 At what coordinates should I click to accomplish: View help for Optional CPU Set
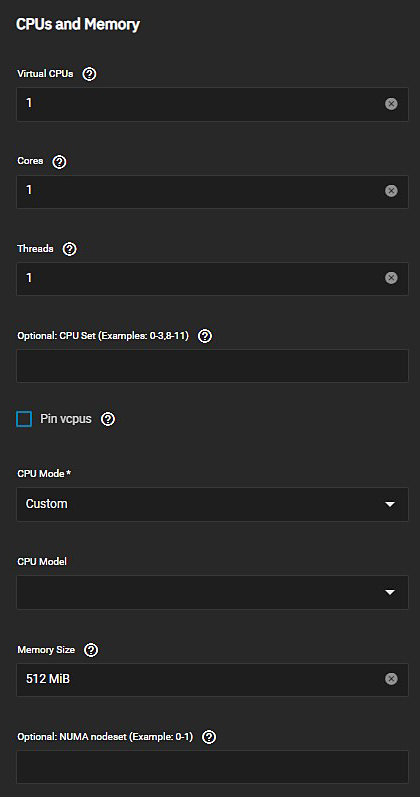point(205,336)
